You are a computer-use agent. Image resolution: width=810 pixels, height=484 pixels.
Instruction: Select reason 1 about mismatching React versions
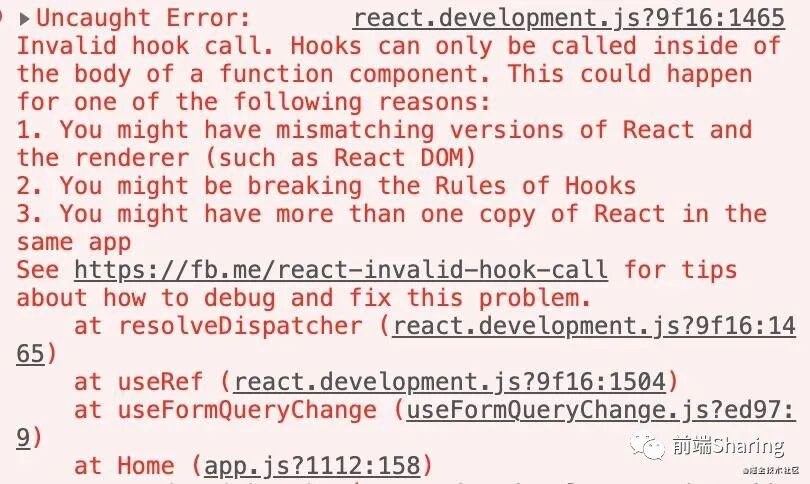tap(384, 144)
